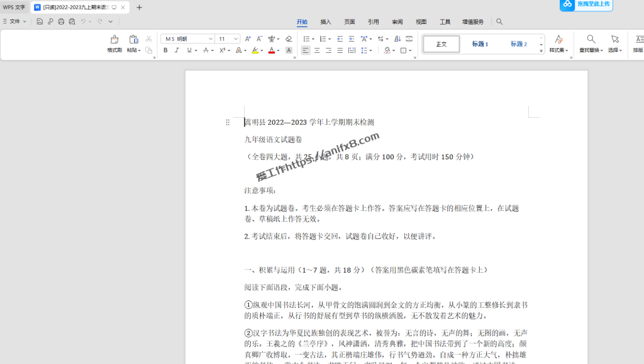Expand the 文件 file menu
The width and height of the screenshot is (644, 364).
pos(15,21)
